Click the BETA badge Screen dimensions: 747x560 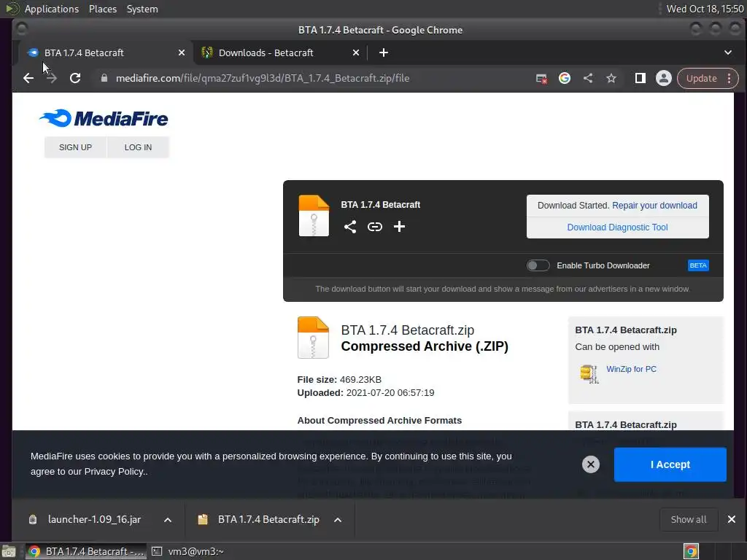(x=698, y=265)
